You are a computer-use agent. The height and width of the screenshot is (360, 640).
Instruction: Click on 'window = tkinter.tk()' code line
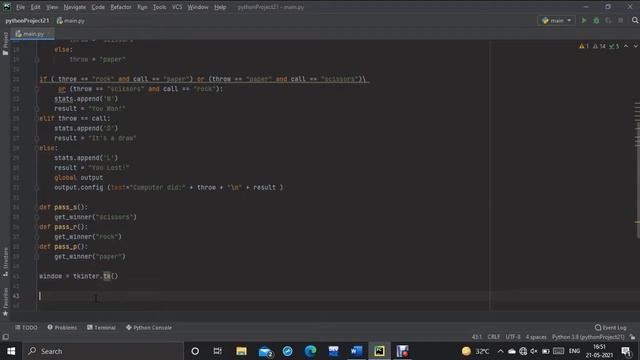click(x=78, y=276)
